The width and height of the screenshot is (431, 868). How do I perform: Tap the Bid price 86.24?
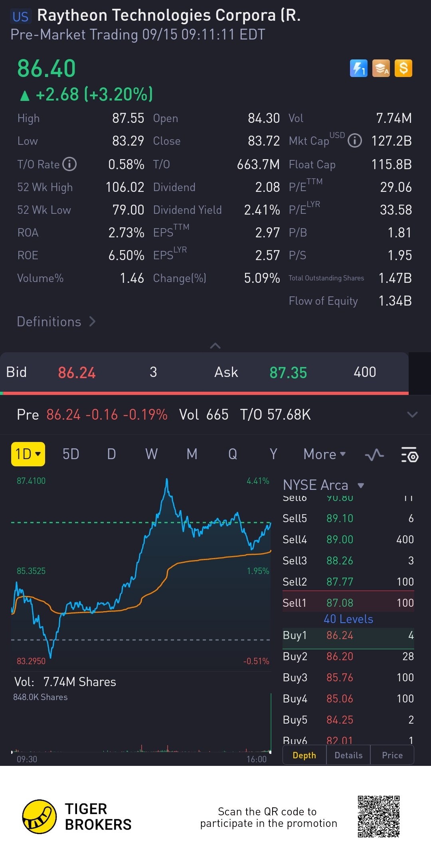77,373
